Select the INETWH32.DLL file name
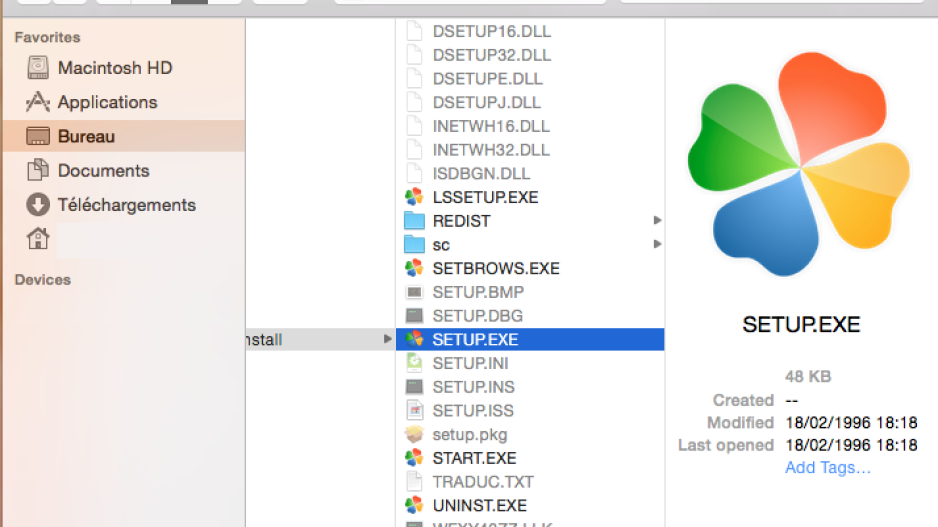The width and height of the screenshot is (938, 527). click(x=491, y=150)
